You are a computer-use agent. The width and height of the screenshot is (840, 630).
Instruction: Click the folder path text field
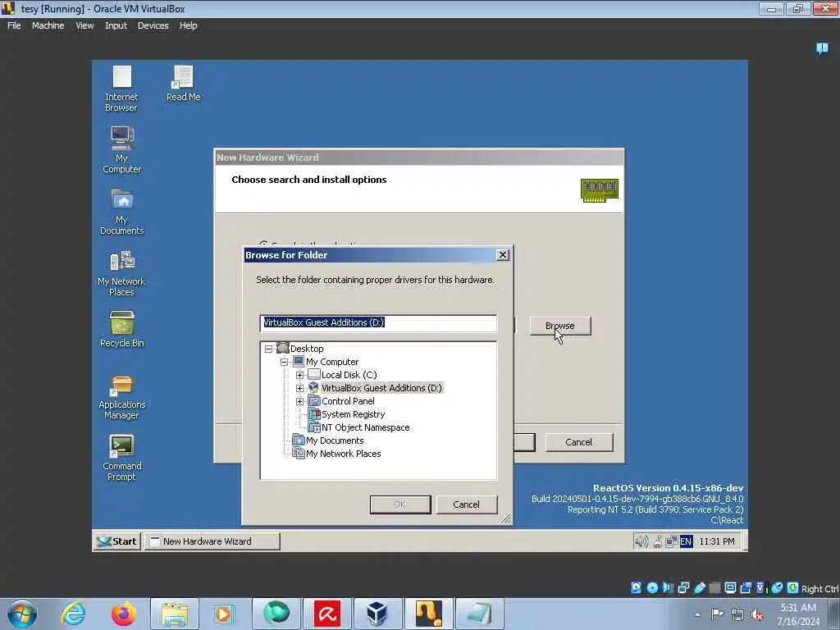[378, 322]
